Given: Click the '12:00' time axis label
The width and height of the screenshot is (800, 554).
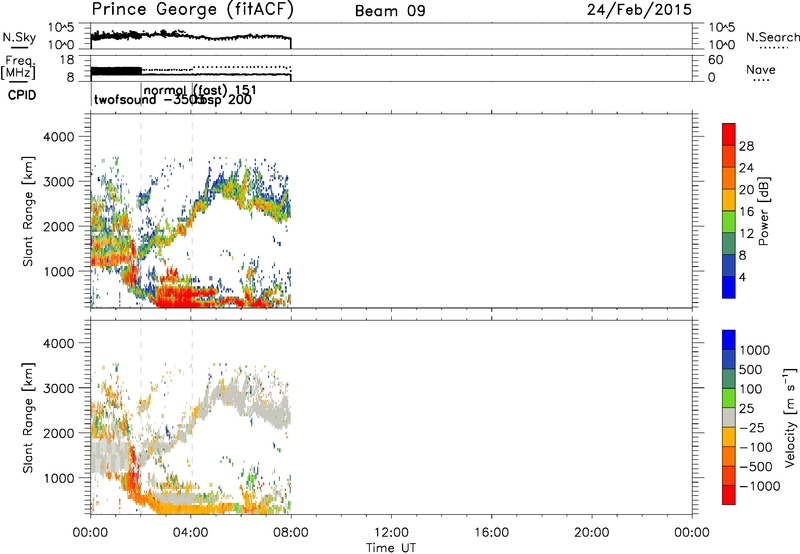Looking at the screenshot, I should 391,533.
